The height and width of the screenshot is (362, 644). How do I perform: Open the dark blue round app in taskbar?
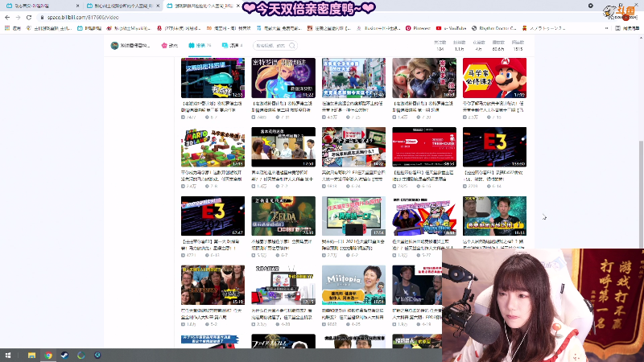click(97, 356)
